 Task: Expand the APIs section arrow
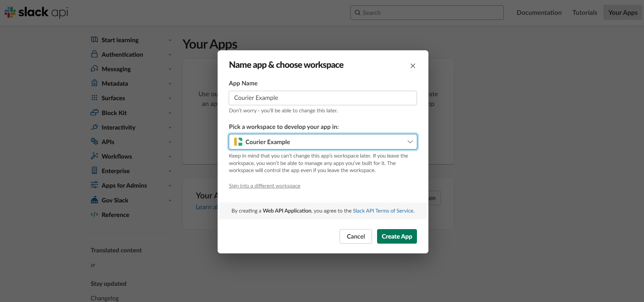(170, 142)
